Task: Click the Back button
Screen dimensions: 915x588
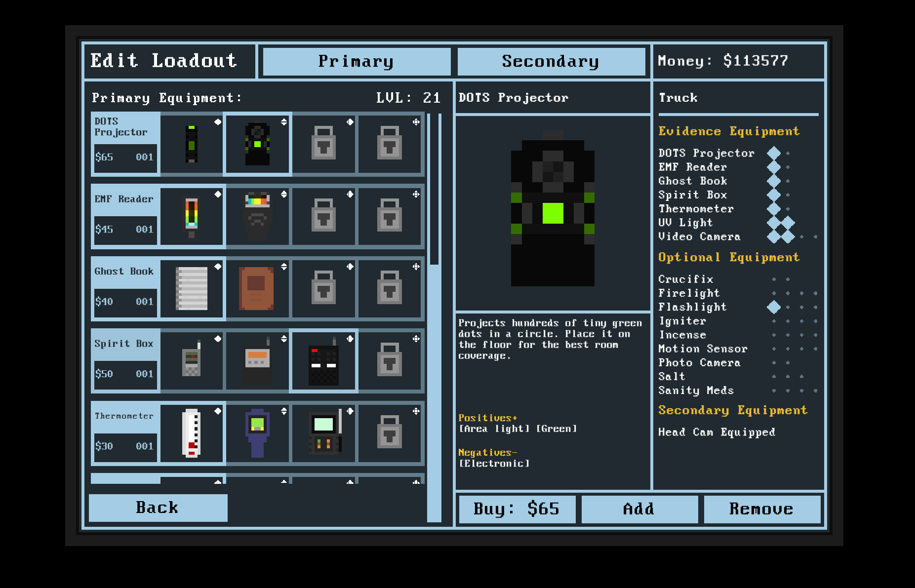Action: tap(158, 508)
